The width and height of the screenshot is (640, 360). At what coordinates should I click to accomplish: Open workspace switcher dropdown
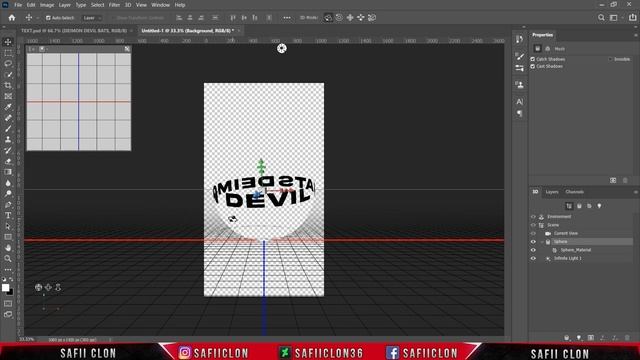click(616, 18)
